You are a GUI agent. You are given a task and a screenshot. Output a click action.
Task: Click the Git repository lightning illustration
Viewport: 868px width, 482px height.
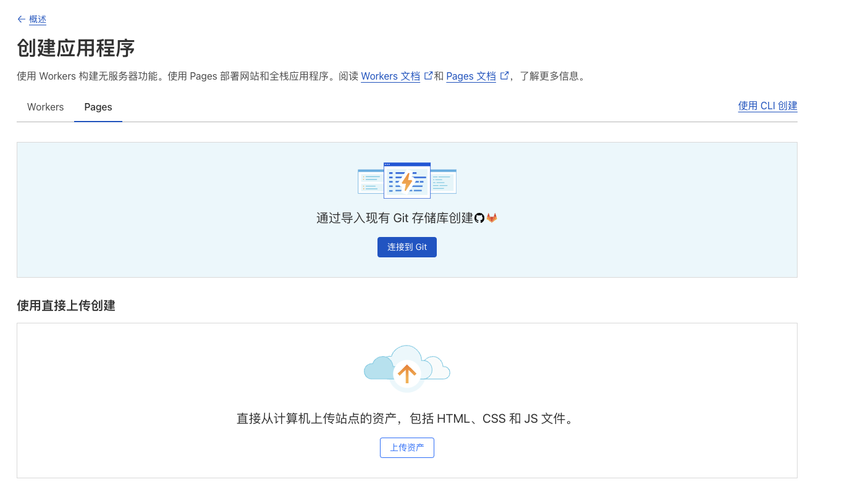[x=407, y=181]
